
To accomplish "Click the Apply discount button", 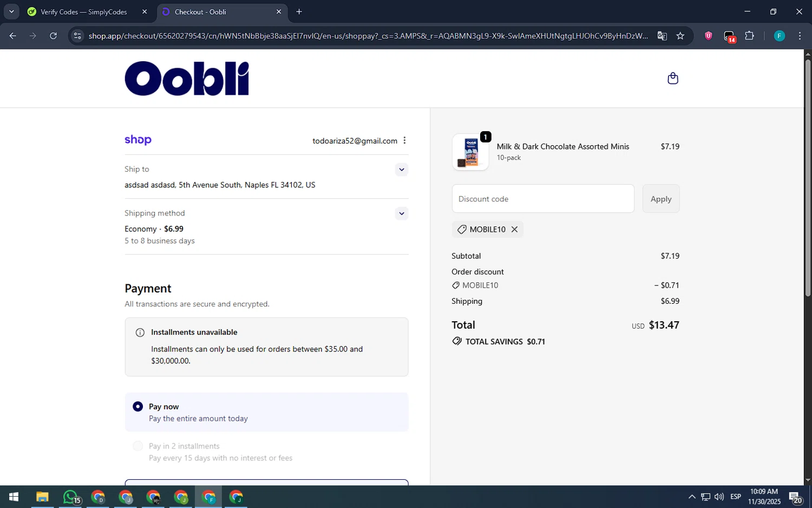I will pyautogui.click(x=661, y=199).
